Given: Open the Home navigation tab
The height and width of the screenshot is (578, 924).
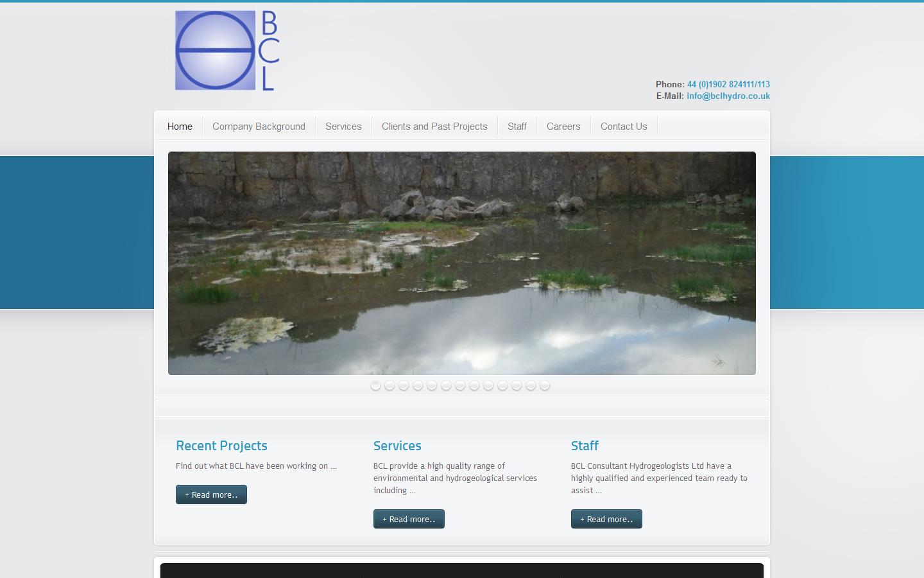Looking at the screenshot, I should click(180, 127).
